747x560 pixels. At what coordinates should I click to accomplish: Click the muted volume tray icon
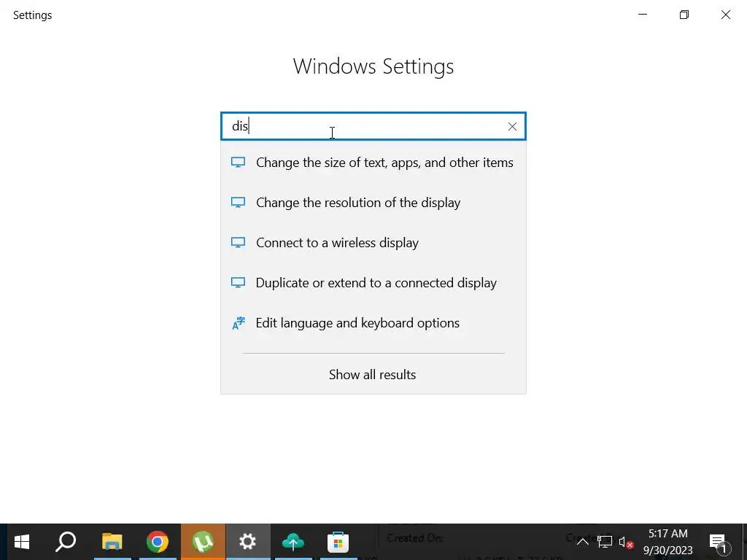[x=626, y=542]
